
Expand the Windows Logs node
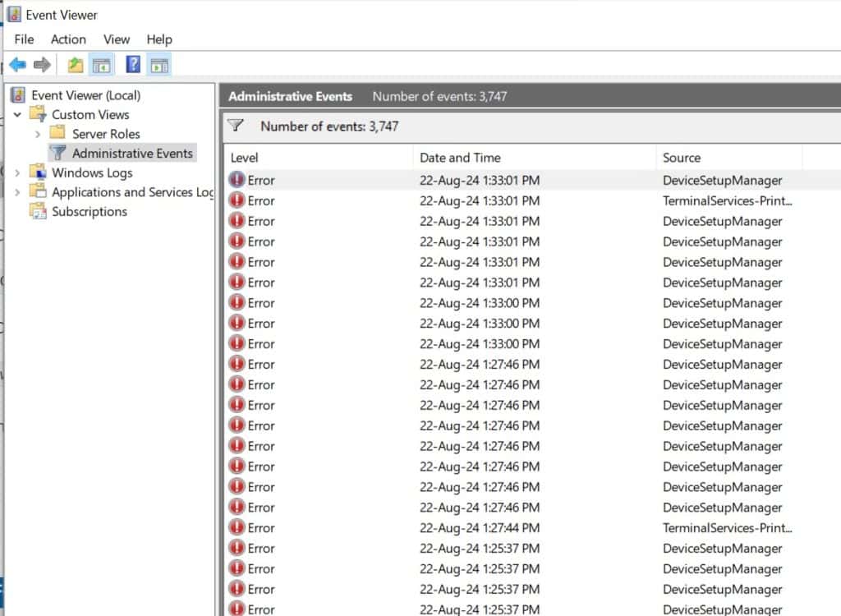18,172
